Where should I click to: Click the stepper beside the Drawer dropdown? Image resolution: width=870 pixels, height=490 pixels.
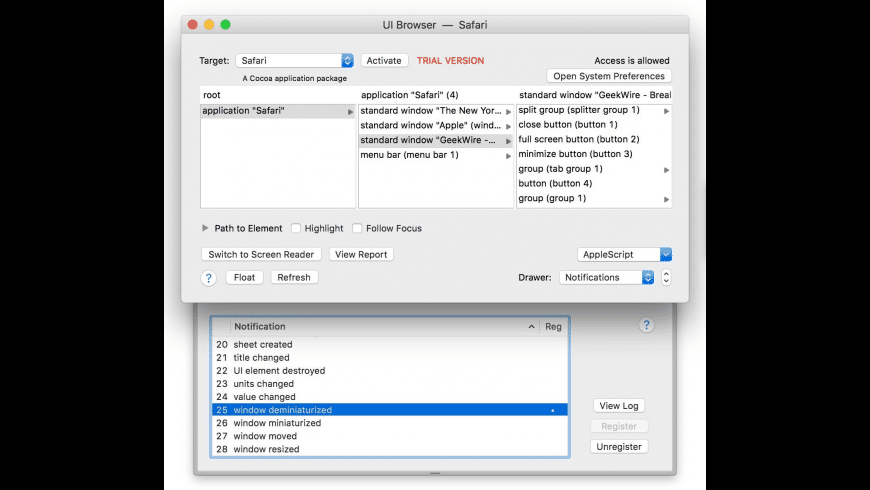(666, 277)
